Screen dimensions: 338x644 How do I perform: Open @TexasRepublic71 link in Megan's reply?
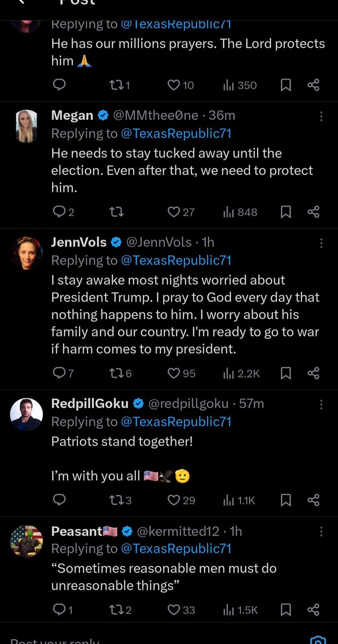coord(176,133)
